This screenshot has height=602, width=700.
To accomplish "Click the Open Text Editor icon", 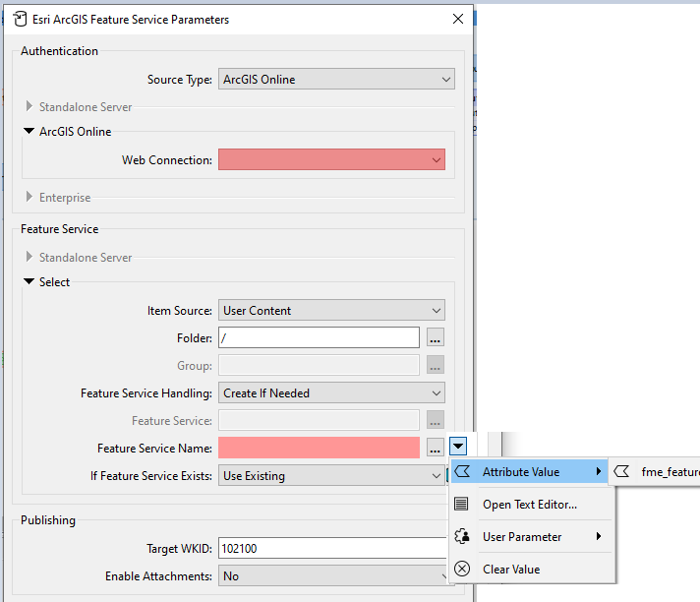I will click(x=461, y=504).
